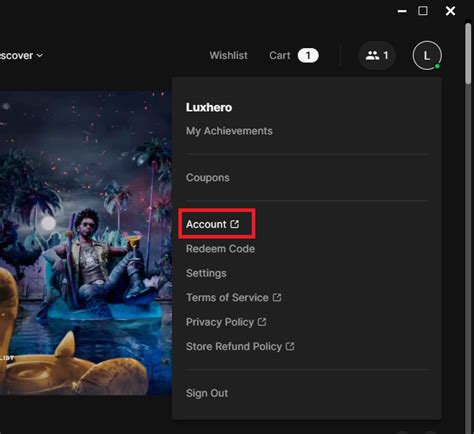Image resolution: width=474 pixels, height=434 pixels.
Task: Click the green online status dot
Action: pos(437,66)
